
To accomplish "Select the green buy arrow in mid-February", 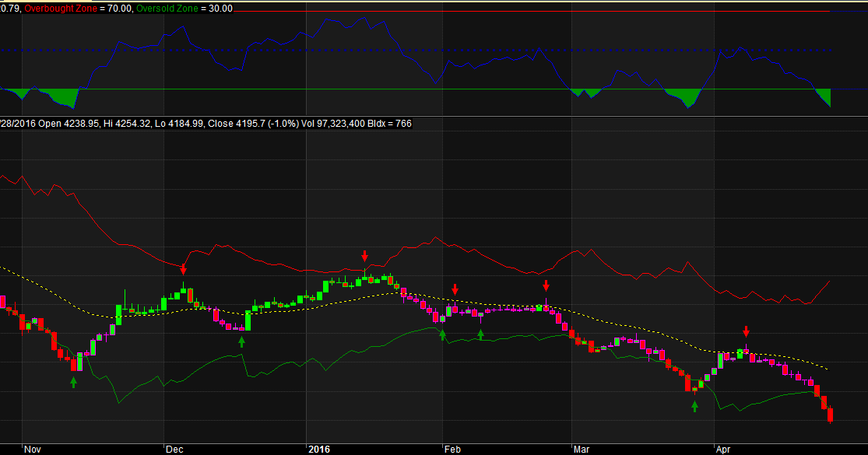I will coord(482,334).
